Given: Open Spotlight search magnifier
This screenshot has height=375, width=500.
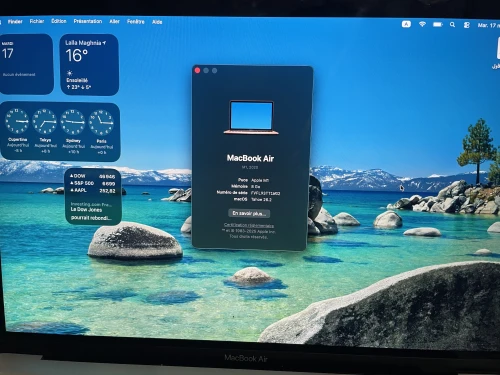Looking at the screenshot, I should 452,25.
